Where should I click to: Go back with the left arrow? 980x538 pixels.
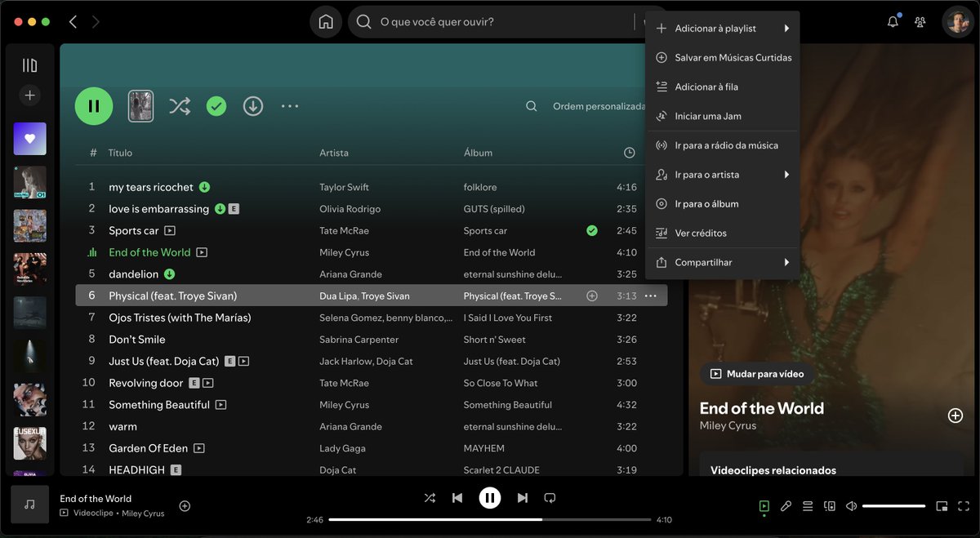point(73,22)
